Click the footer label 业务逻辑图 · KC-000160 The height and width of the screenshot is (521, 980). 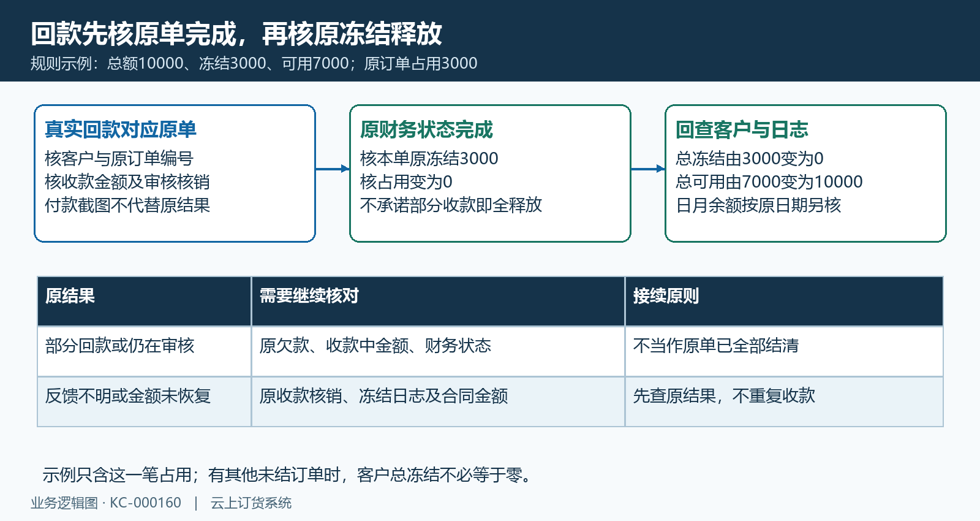(x=106, y=503)
